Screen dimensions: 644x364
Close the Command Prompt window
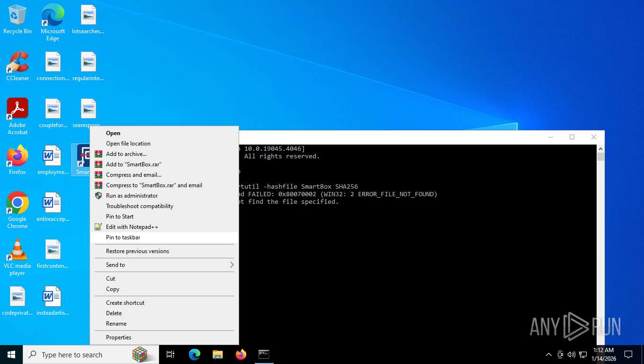594,137
